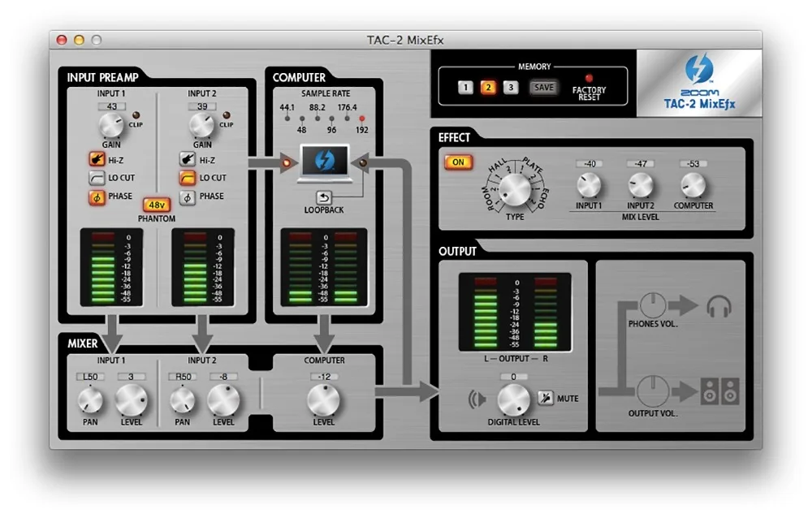
Task: Toggle Input 1 PHASE invert button
Action: pos(97,197)
